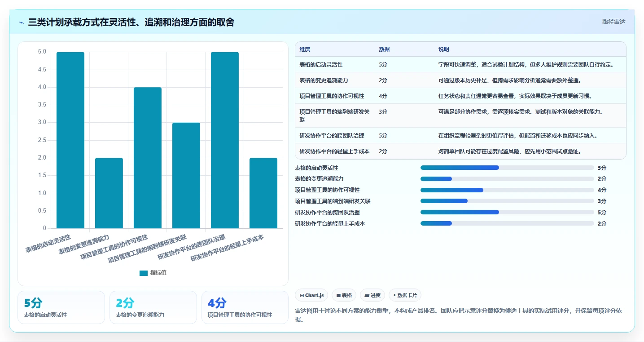Click the 项目管理工具的端到端研发关联 progress label
644x342 pixels.
click(333, 201)
